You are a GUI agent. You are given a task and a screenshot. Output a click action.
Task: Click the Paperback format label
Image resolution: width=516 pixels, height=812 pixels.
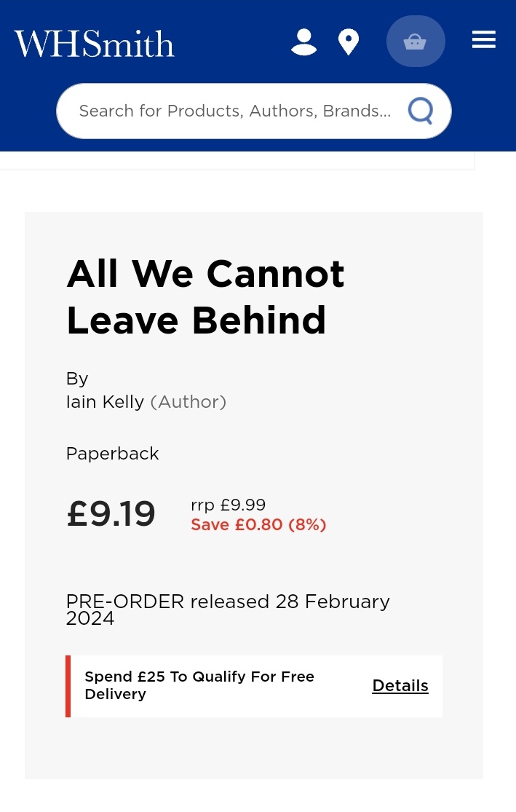(112, 454)
